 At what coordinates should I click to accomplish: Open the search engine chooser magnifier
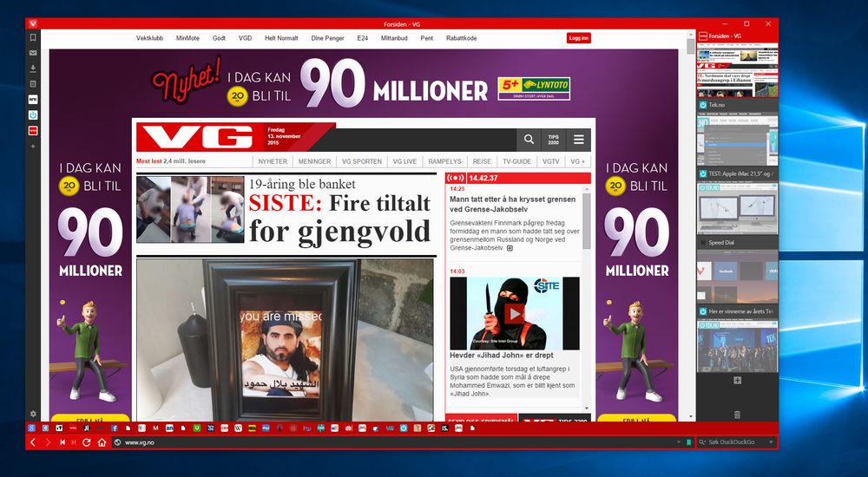pyautogui.click(x=702, y=442)
